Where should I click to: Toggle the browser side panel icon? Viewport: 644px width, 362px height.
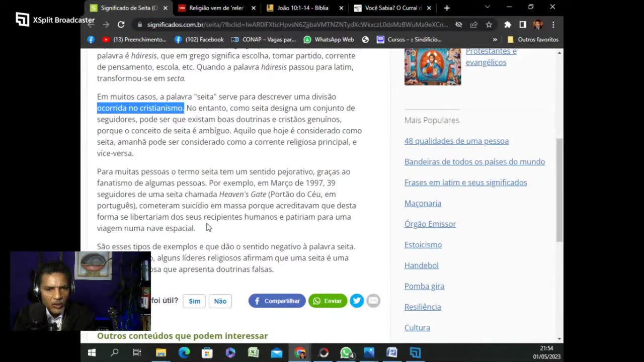click(x=523, y=24)
